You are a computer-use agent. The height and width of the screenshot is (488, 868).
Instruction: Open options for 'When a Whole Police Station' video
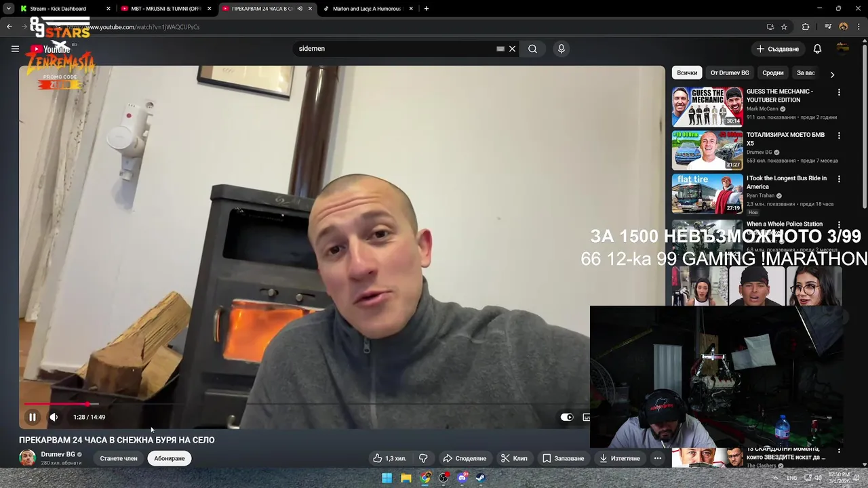click(839, 224)
